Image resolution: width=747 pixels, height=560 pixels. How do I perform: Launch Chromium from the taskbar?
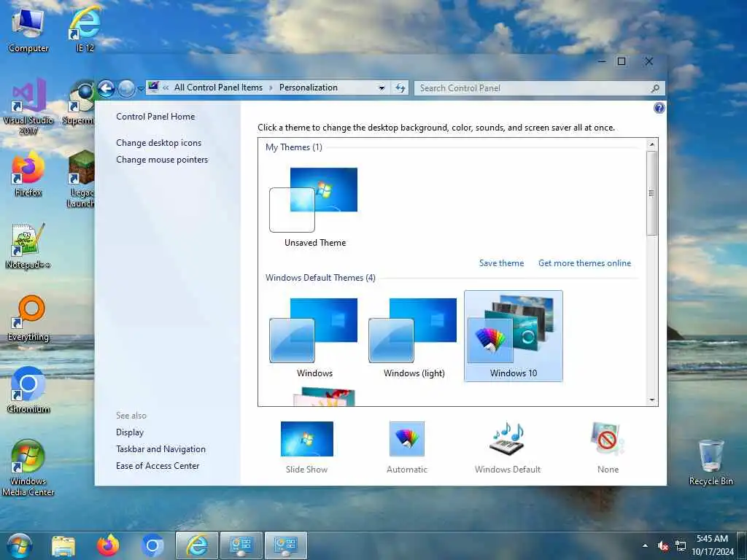152,545
